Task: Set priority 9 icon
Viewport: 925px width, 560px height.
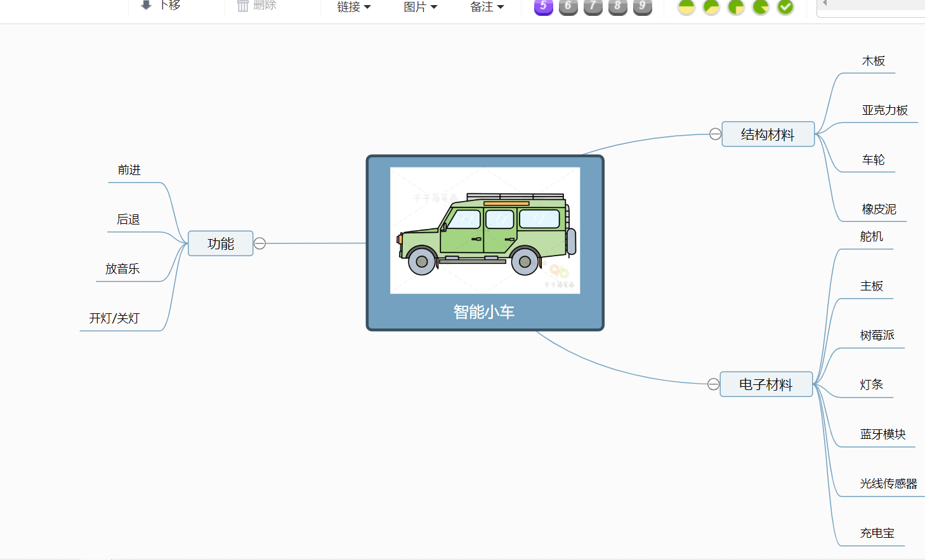Action: tap(643, 6)
